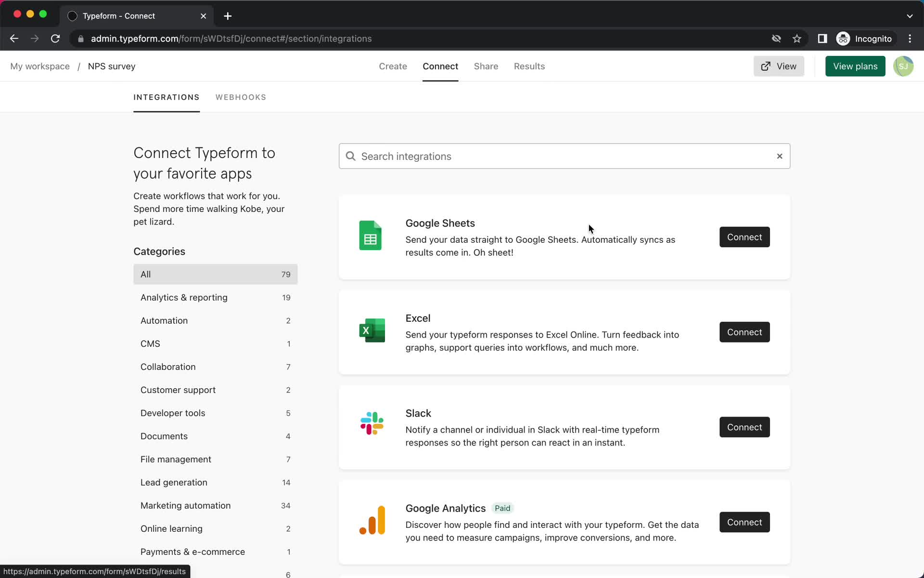Filter by Documents category

[216, 436]
